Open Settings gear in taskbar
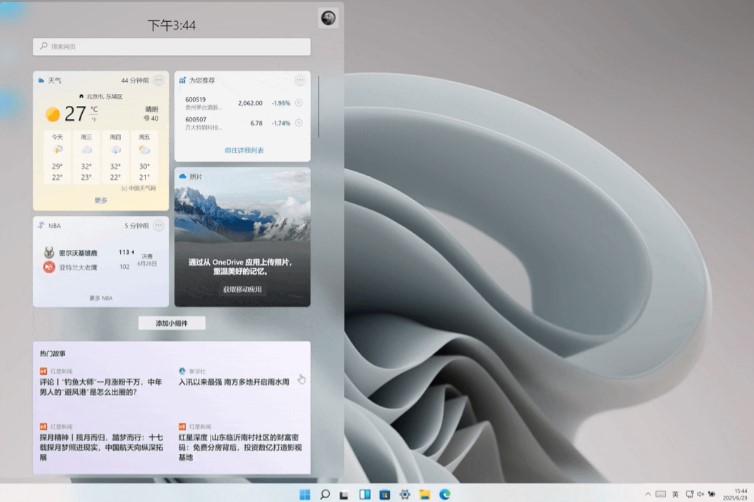The image size is (754, 502). click(405, 494)
